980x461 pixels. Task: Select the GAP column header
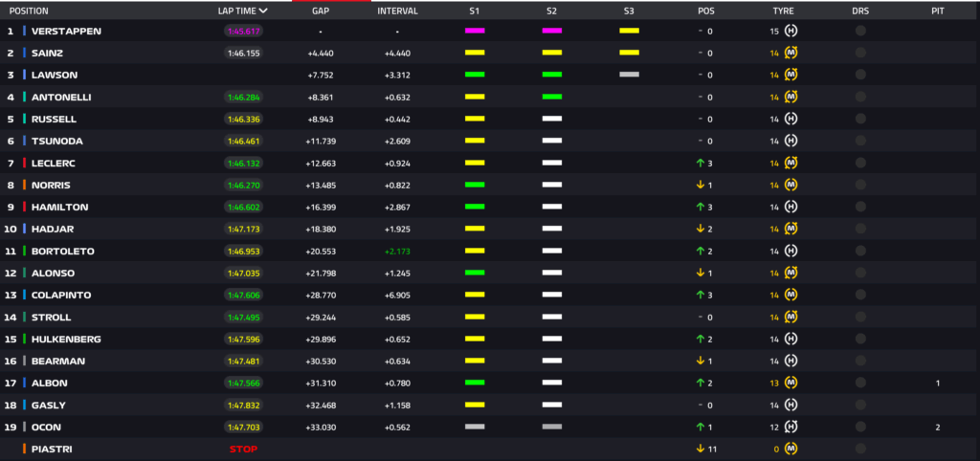point(321,11)
